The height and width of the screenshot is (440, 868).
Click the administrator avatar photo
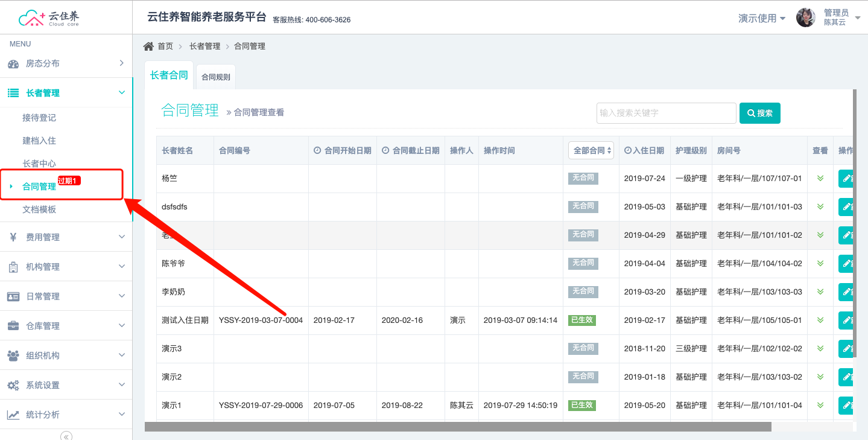tap(805, 18)
